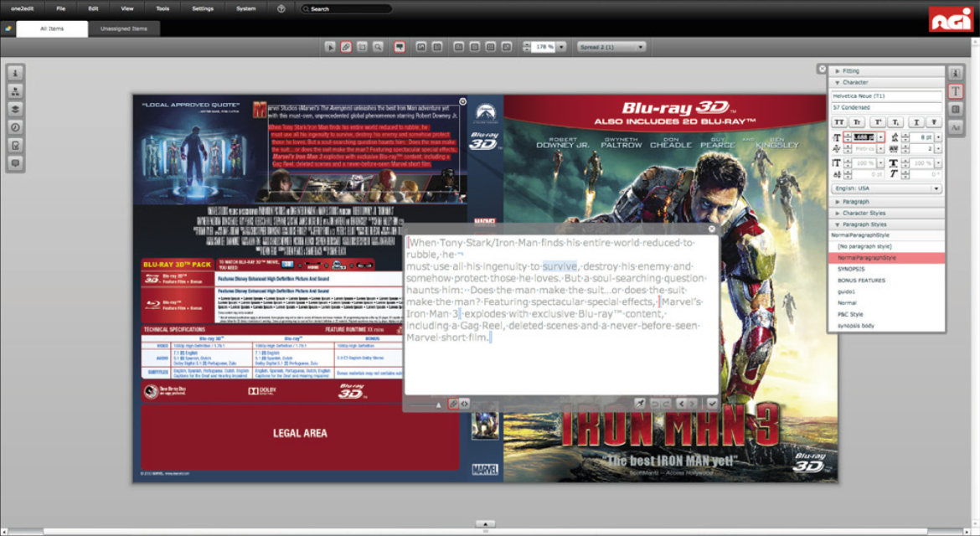Close the text editor popup

pyautogui.click(x=711, y=229)
